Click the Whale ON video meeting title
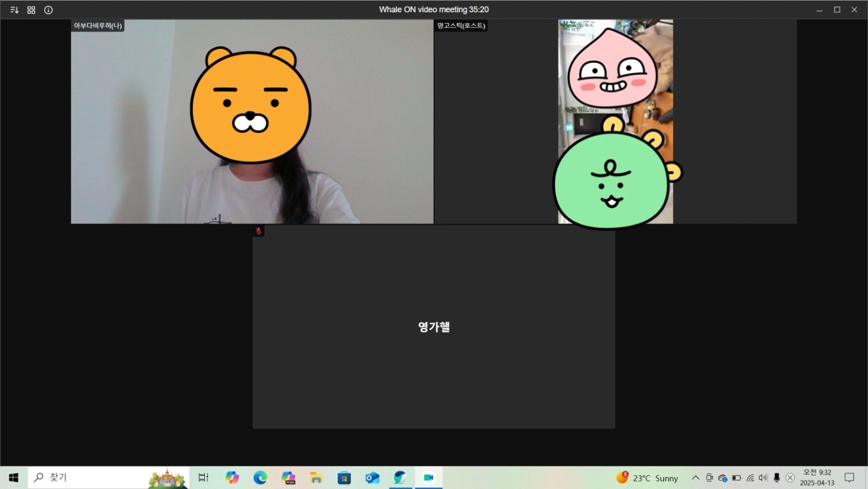 pyautogui.click(x=434, y=10)
